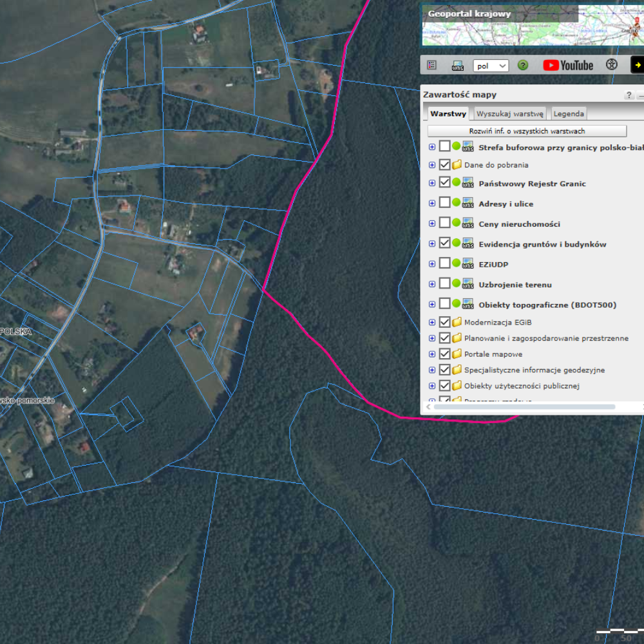This screenshot has height=644, width=644.
Task: Click WMS icon next to Adresy i ulice
Action: (x=468, y=204)
